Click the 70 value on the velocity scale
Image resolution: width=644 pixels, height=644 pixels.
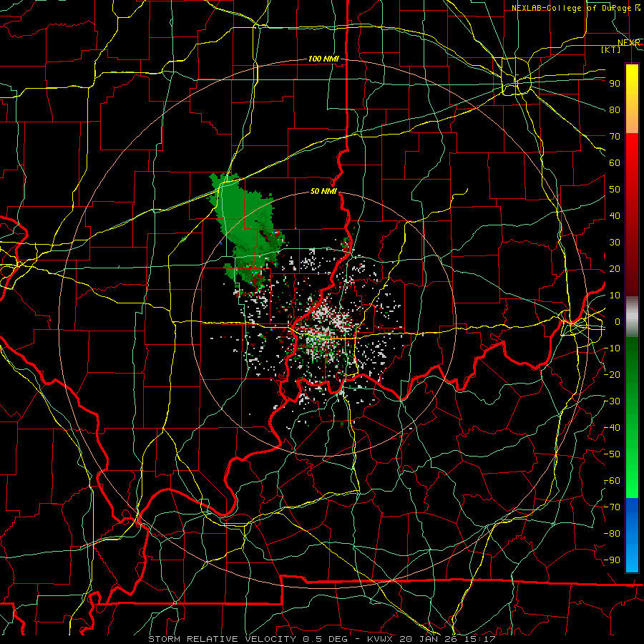615,137
